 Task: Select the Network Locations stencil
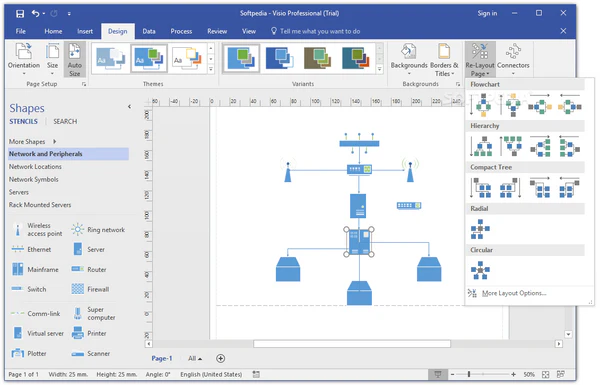coord(35,166)
